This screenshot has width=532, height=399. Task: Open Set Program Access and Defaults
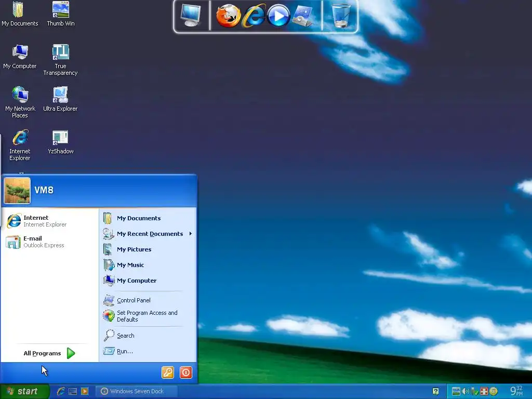(x=148, y=316)
